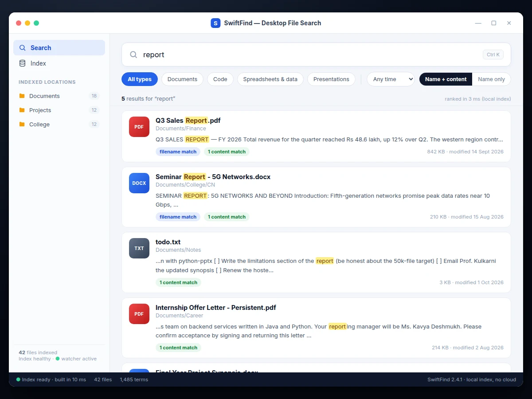The image size is (532, 399).
Task: Click the folder icon beside College
Action: [22, 124]
